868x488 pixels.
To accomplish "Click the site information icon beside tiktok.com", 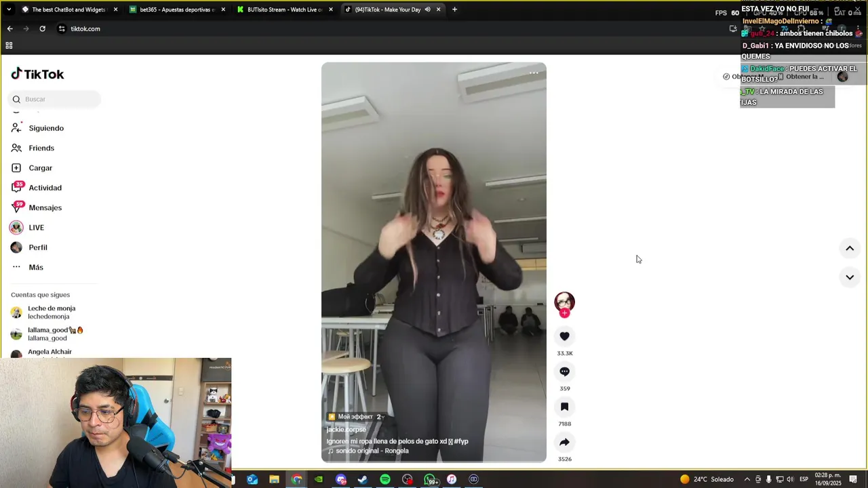I will point(62,28).
